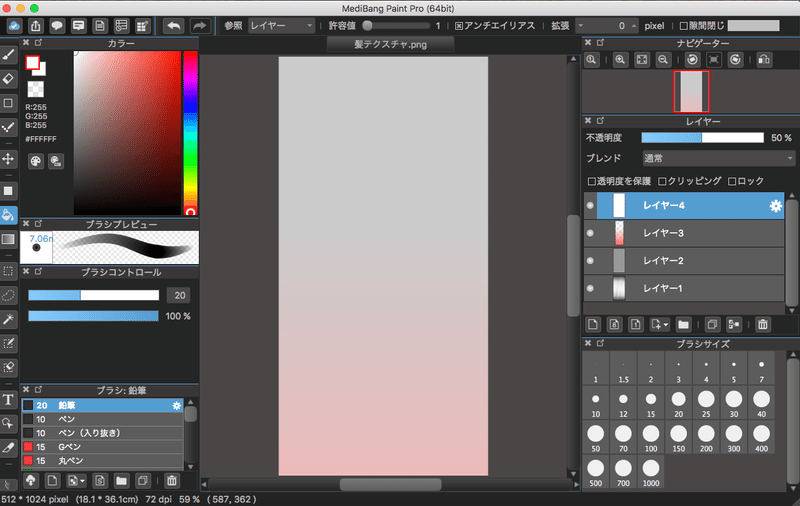This screenshot has width=800, height=506.
Task: Pick brush size 7 preset
Action: point(761,369)
